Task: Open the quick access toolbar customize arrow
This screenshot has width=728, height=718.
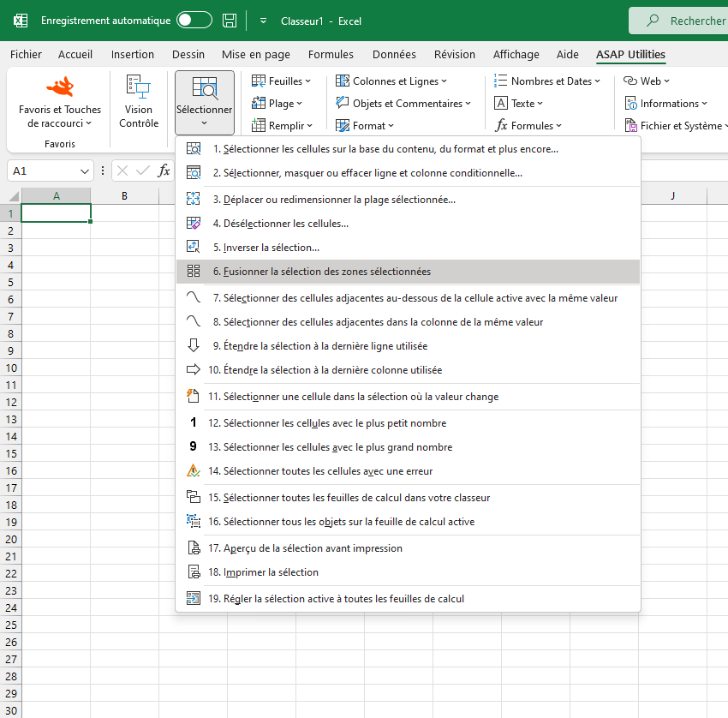Action: pos(263,21)
